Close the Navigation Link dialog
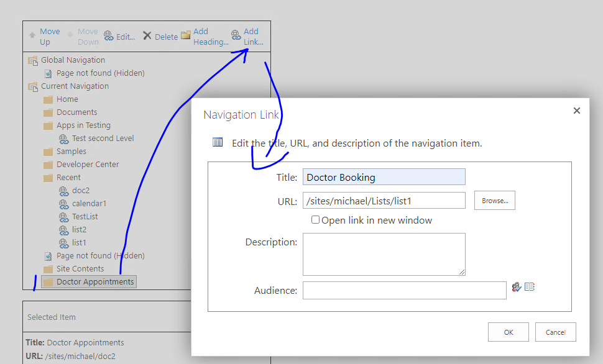This screenshot has height=364, width=603. 577,111
